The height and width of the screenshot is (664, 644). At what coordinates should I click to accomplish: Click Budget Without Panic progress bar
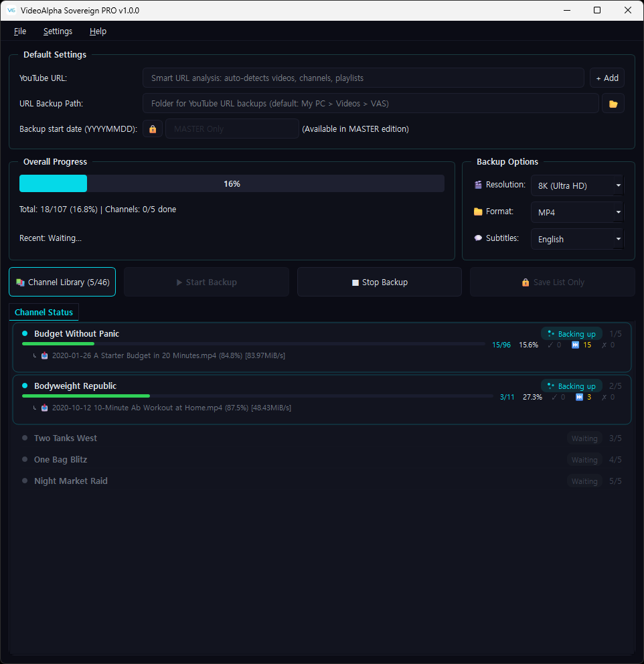pyautogui.click(x=254, y=344)
